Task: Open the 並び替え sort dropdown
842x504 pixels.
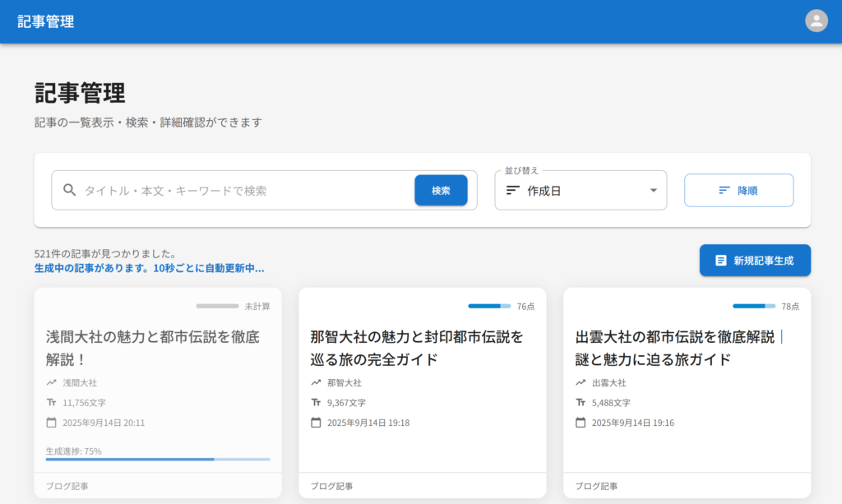Action: (x=580, y=190)
